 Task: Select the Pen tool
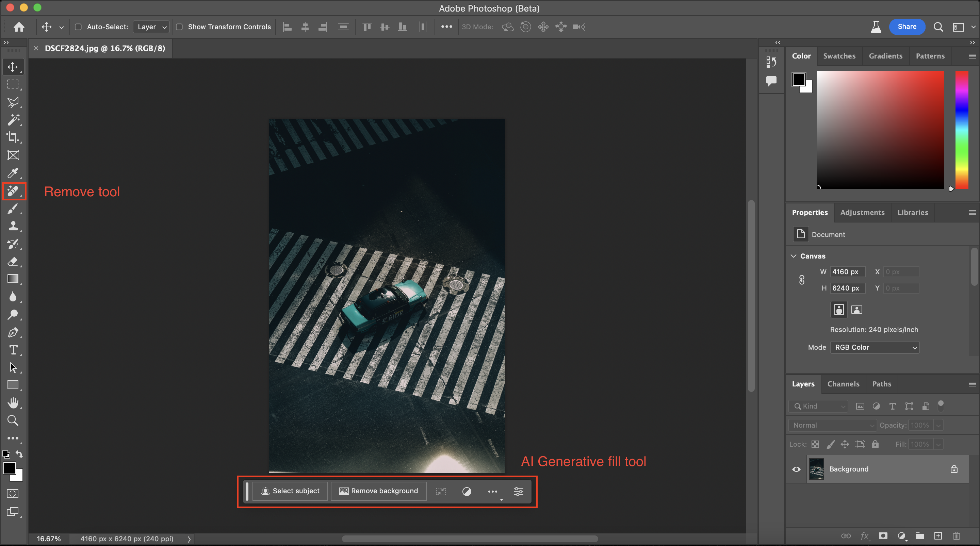[x=13, y=332]
